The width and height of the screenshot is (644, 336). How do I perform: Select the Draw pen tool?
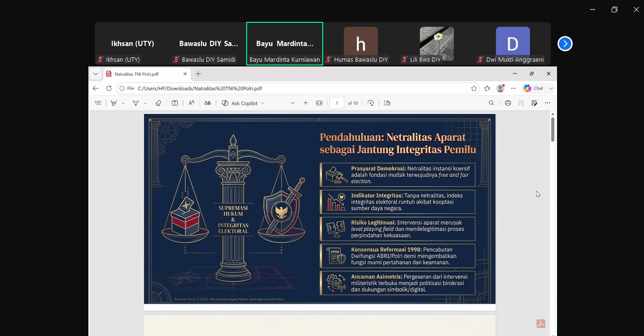coord(135,103)
